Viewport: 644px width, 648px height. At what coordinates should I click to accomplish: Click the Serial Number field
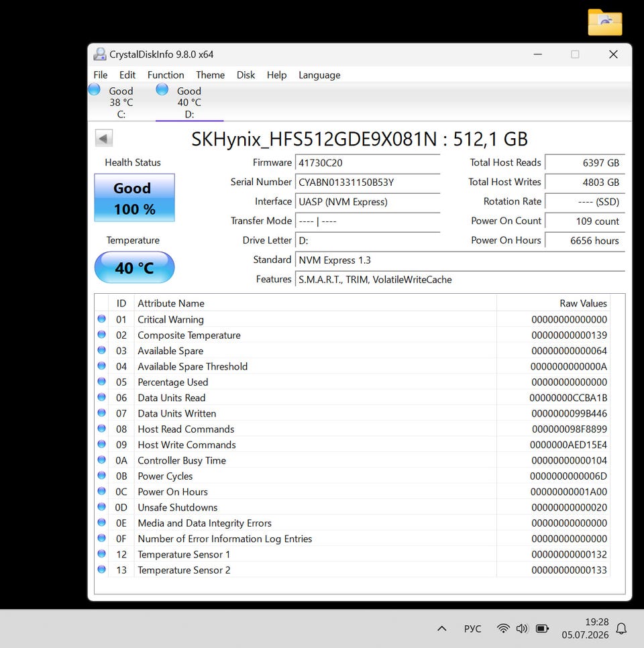[x=368, y=182]
